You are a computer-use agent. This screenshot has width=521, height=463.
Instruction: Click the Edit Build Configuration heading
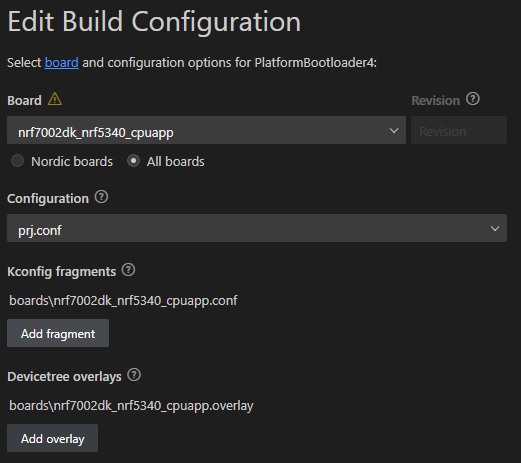(x=154, y=22)
